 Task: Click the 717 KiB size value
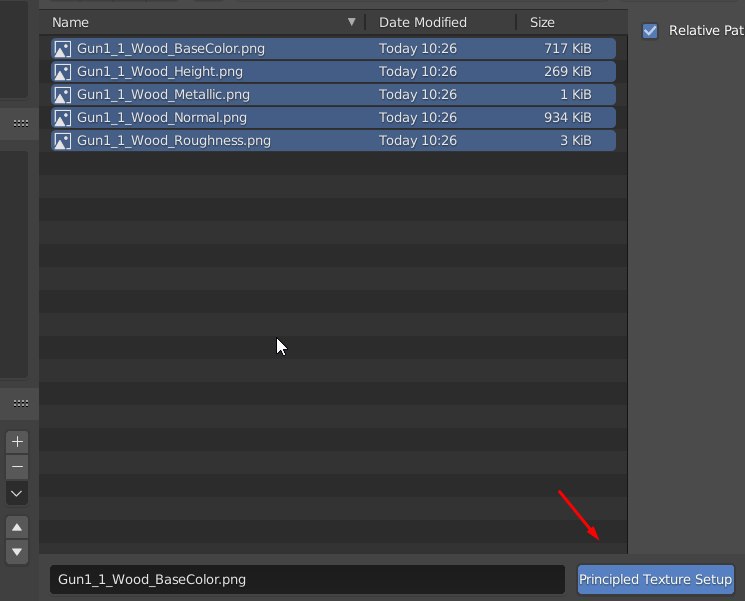pos(568,48)
